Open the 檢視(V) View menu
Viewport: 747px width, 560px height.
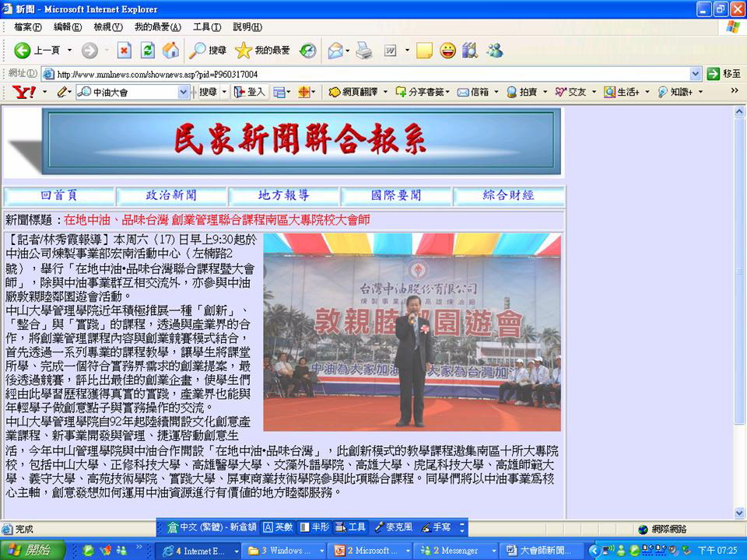click(108, 27)
